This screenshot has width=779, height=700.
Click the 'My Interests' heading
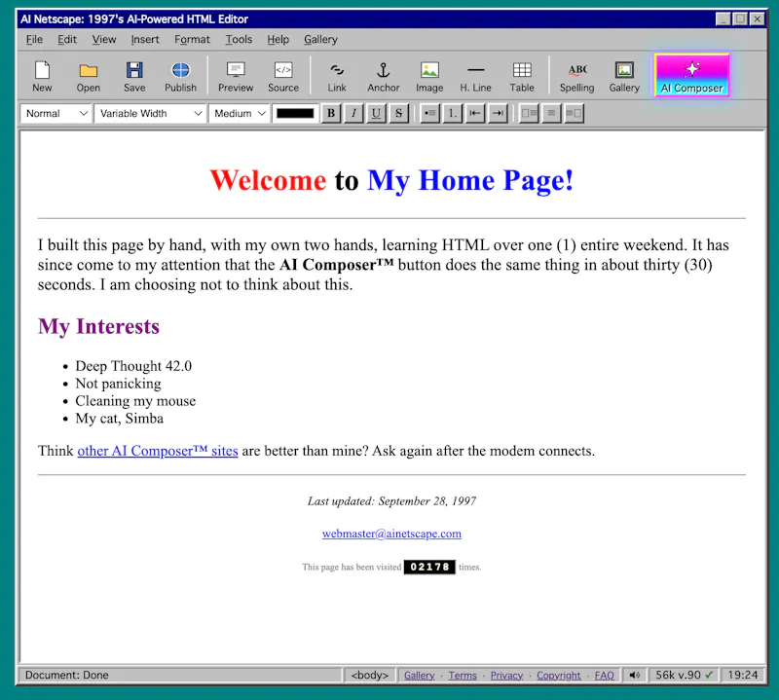98,326
